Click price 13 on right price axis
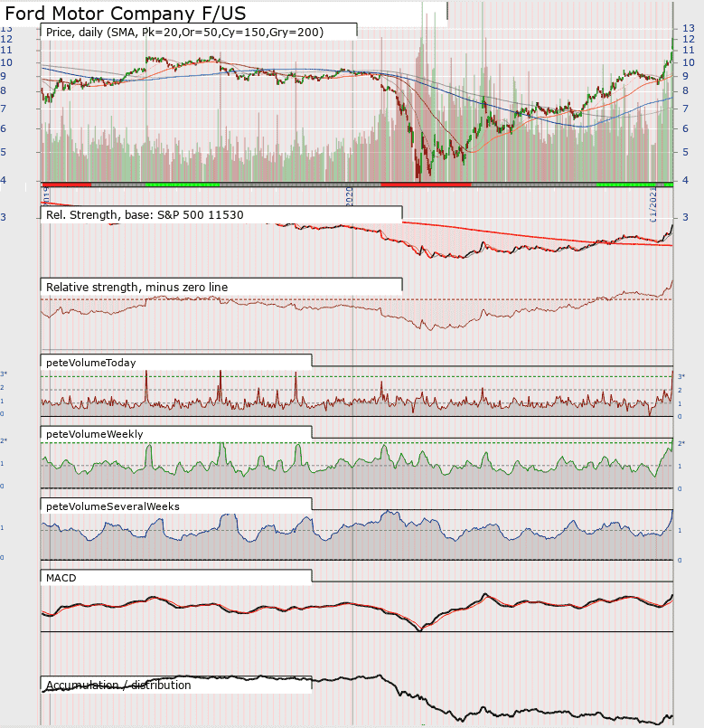Viewport: 704px width, 728px height. coord(689,28)
